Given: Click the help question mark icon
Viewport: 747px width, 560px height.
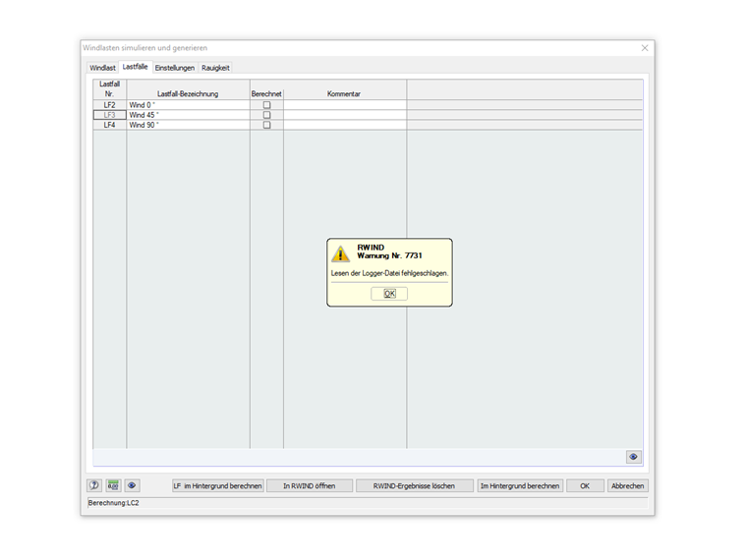Looking at the screenshot, I should point(94,485).
